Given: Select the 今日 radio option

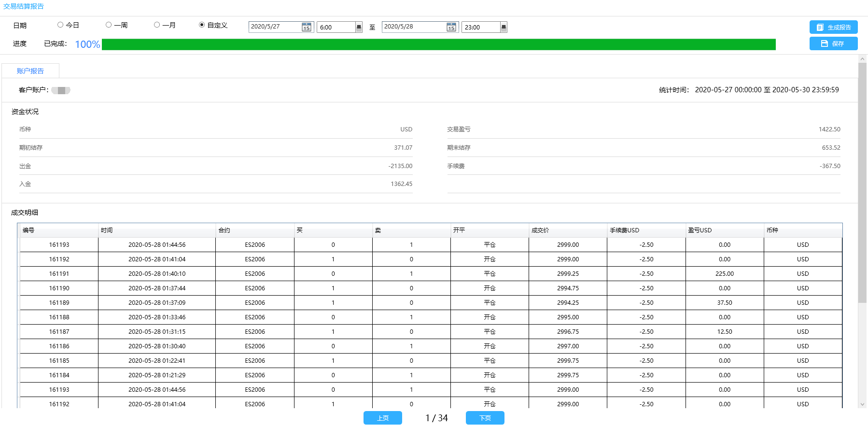Looking at the screenshot, I should (x=60, y=25).
